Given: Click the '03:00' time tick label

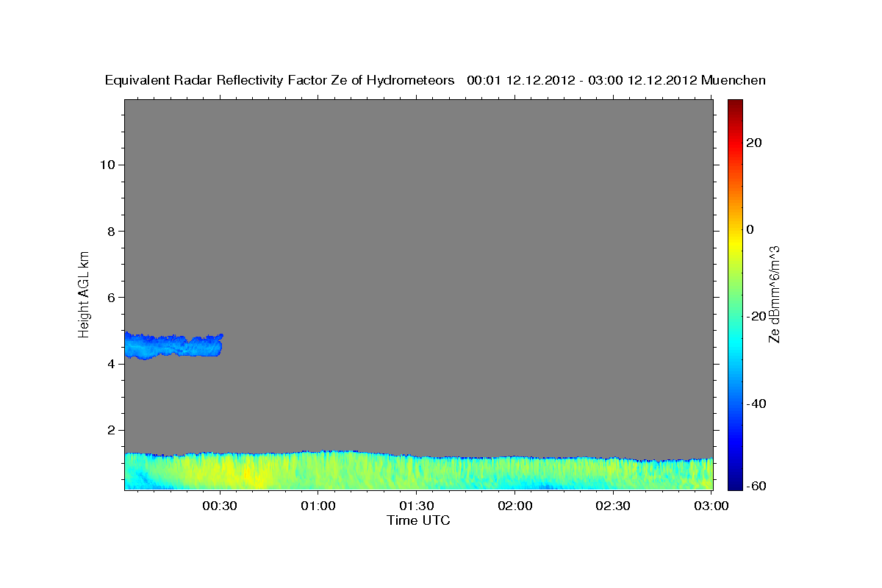Looking at the screenshot, I should click(711, 506).
